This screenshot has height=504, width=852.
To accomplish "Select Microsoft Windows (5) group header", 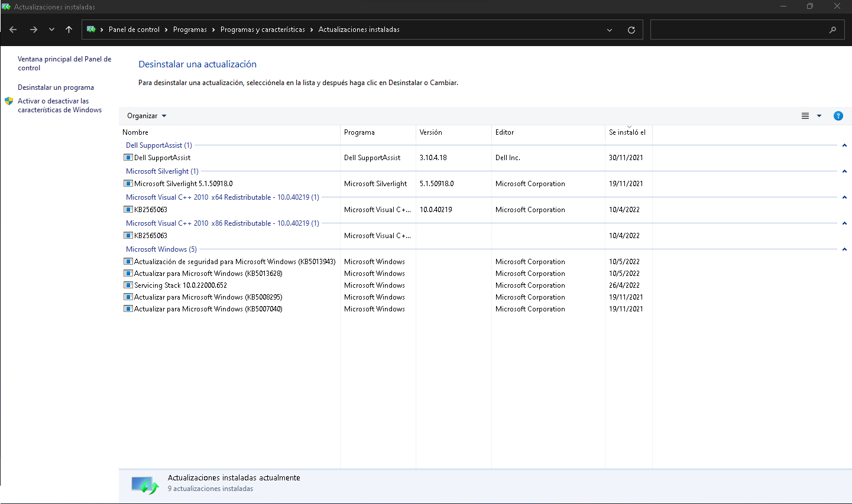I will (x=161, y=249).
